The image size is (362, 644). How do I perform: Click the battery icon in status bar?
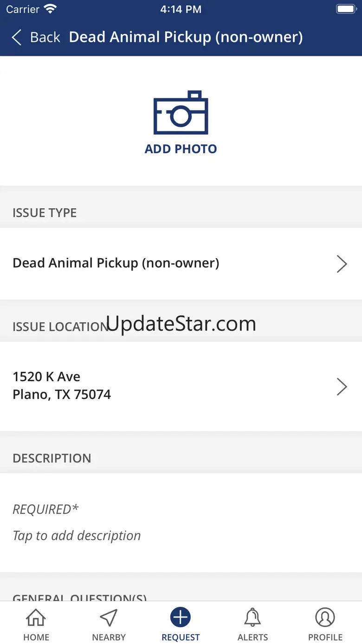pos(346,9)
